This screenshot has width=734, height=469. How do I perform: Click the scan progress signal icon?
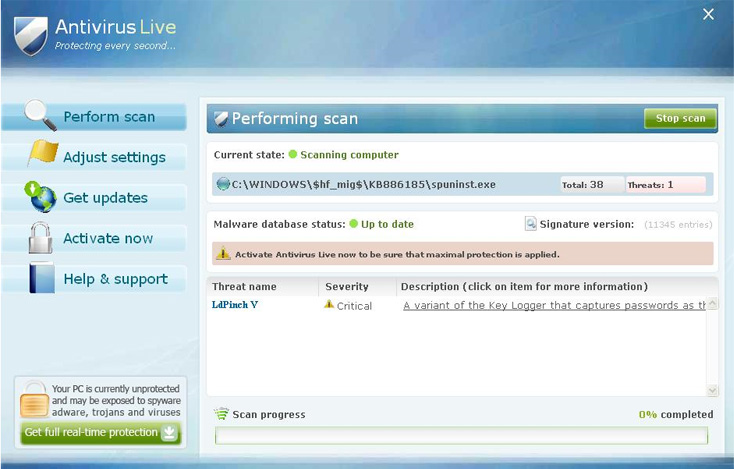[221, 414]
